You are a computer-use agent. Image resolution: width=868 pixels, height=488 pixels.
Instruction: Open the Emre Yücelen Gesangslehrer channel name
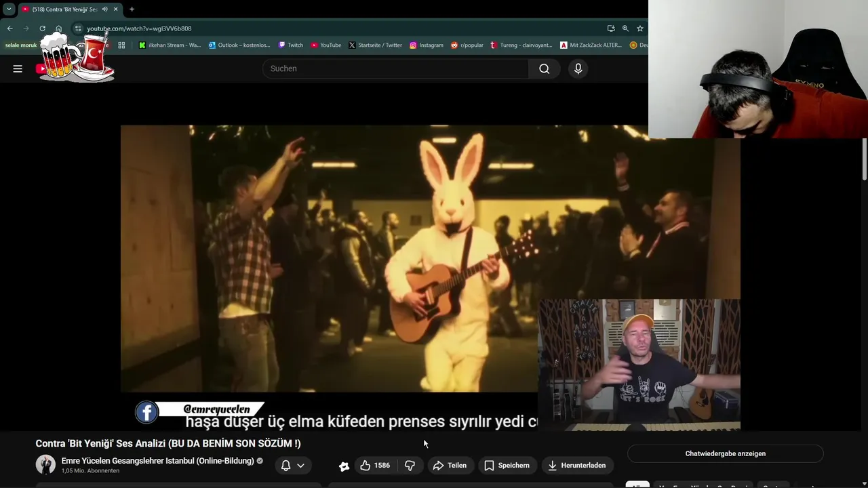(x=157, y=461)
